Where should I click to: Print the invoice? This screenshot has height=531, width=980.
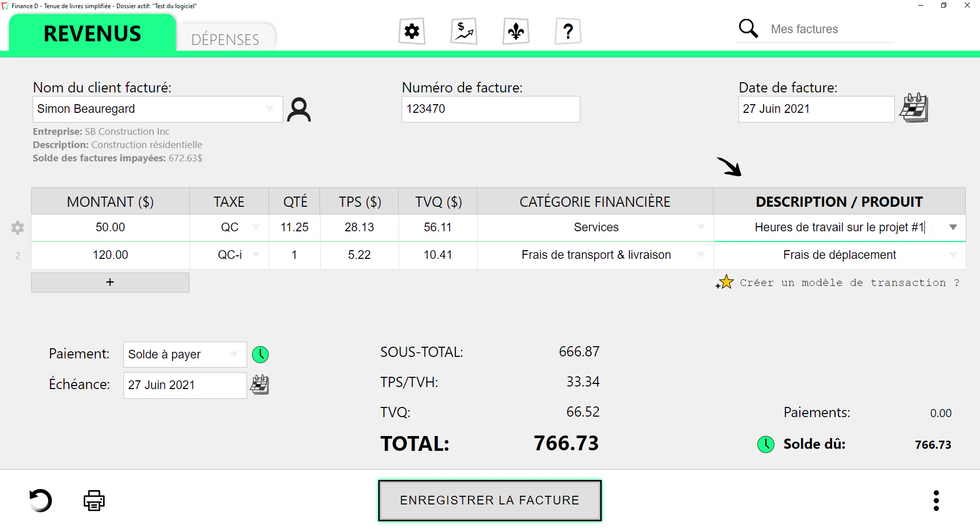[94, 500]
